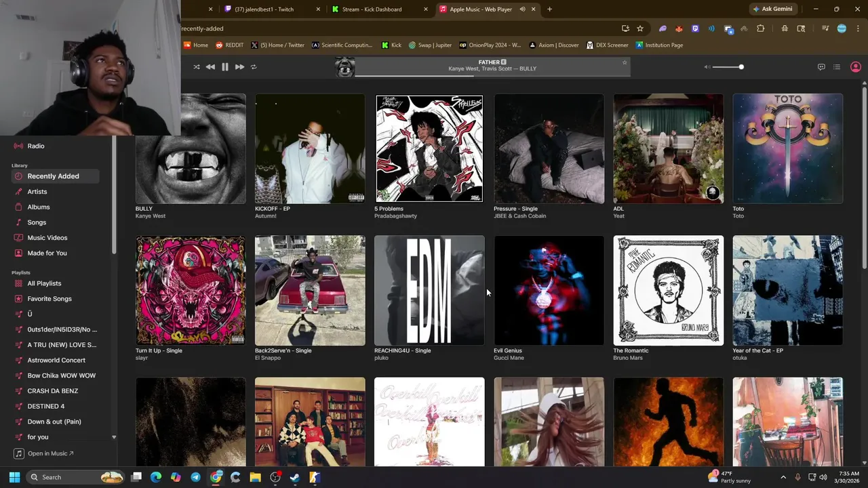Screen dimensions: 868x488
Task: Show hidden system tray icons
Action: pyautogui.click(x=783, y=477)
